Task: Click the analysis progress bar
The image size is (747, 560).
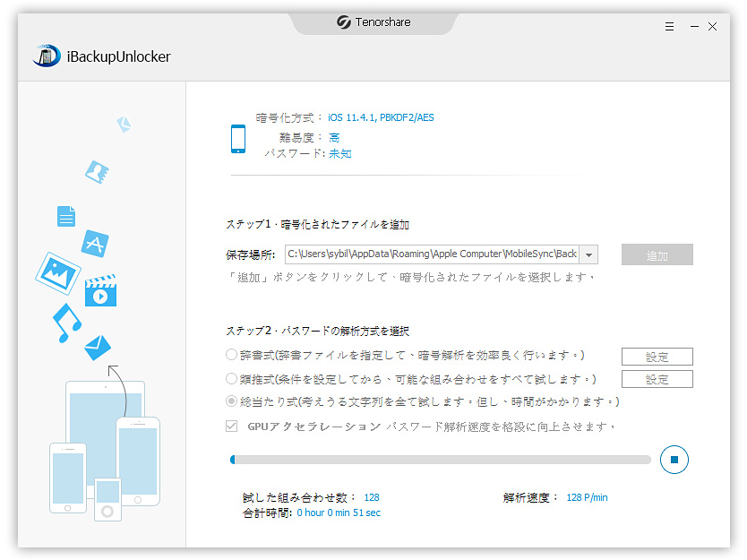Action: point(441,460)
